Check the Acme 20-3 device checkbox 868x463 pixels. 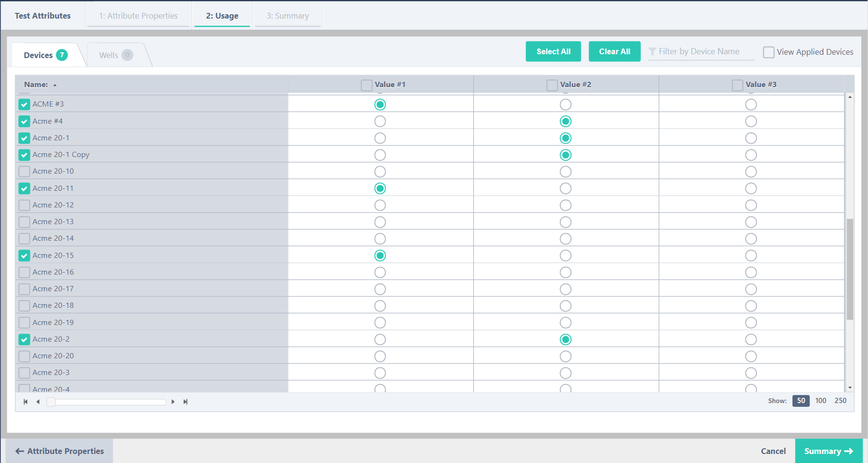(x=24, y=373)
